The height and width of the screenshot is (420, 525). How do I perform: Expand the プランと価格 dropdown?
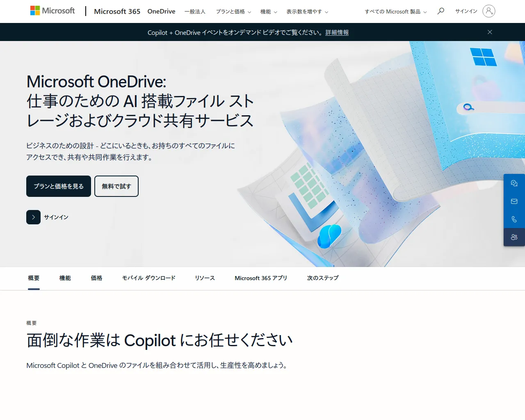233,11
